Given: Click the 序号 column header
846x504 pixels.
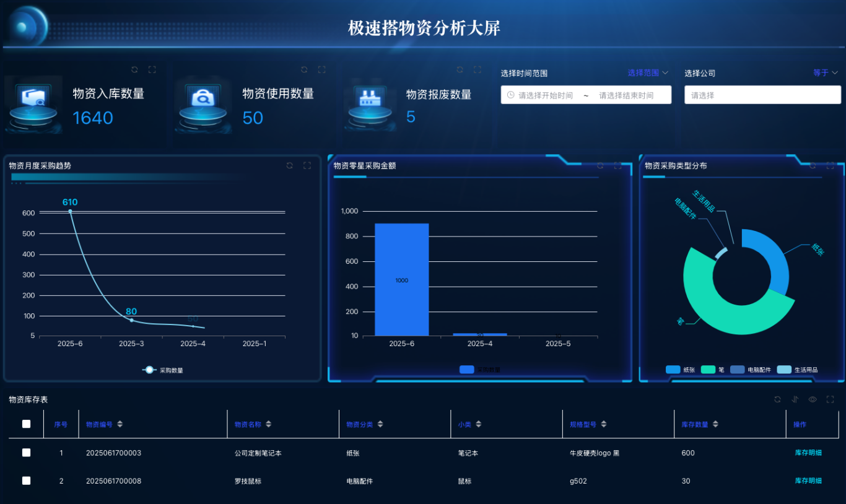Looking at the screenshot, I should point(61,424).
